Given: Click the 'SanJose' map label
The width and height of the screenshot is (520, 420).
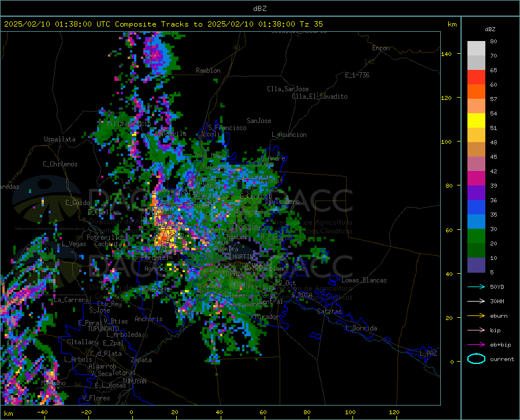Looking at the screenshot, I should 259,121.
